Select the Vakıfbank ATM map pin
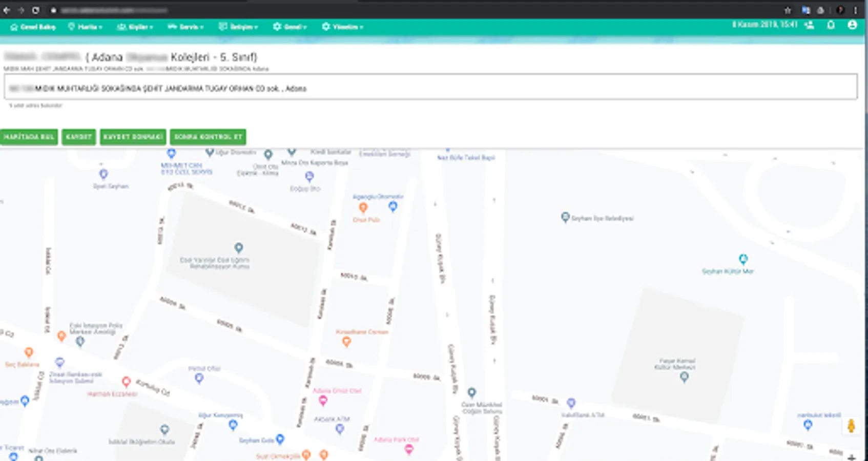The height and width of the screenshot is (461, 868). [571, 403]
